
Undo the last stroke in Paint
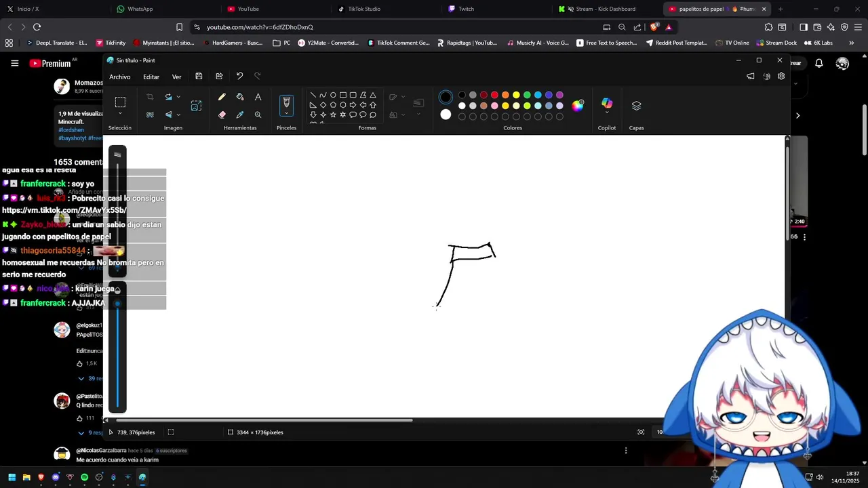coord(239,77)
